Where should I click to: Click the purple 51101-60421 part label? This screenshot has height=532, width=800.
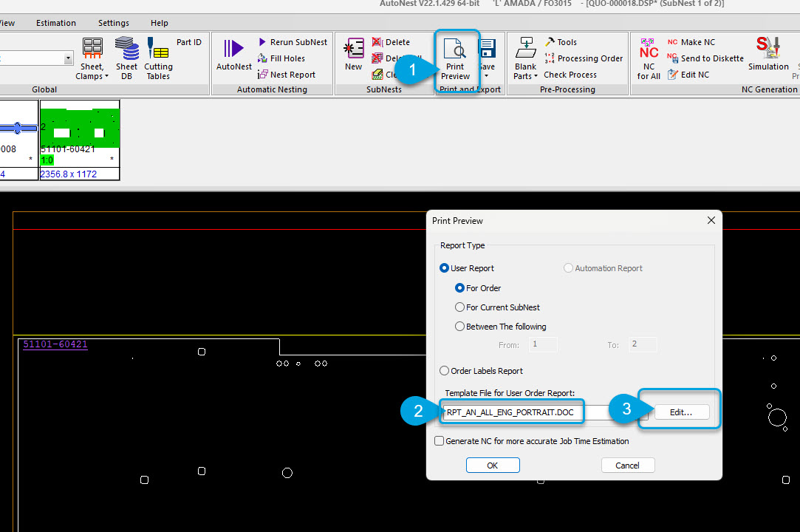tap(55, 344)
